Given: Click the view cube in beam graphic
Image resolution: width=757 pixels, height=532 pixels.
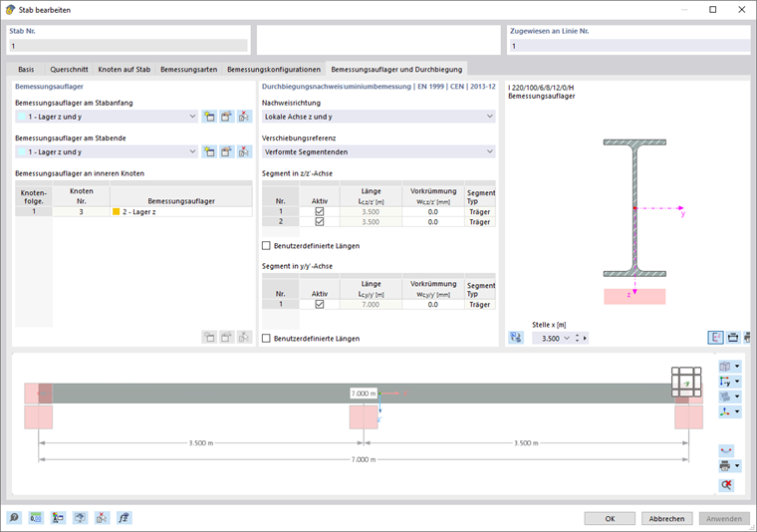Looking at the screenshot, I should [686, 382].
